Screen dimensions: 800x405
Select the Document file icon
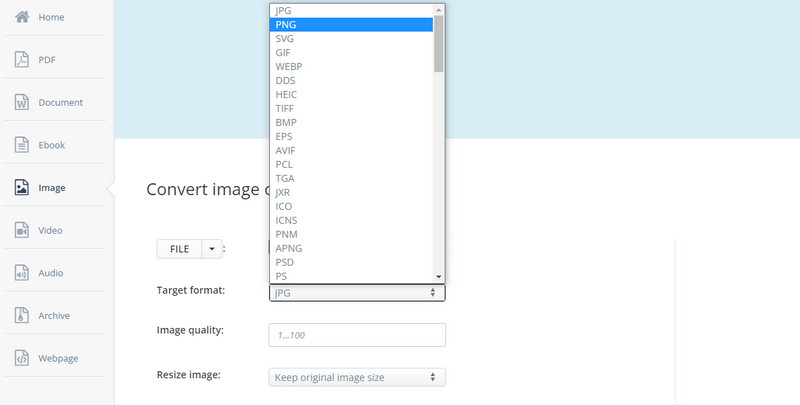21,102
